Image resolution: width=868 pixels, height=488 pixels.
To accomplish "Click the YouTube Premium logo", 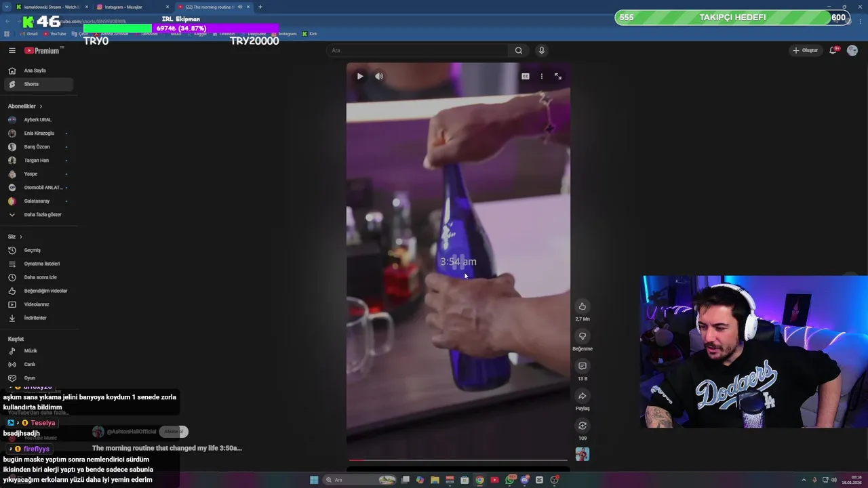I will click(x=43, y=50).
